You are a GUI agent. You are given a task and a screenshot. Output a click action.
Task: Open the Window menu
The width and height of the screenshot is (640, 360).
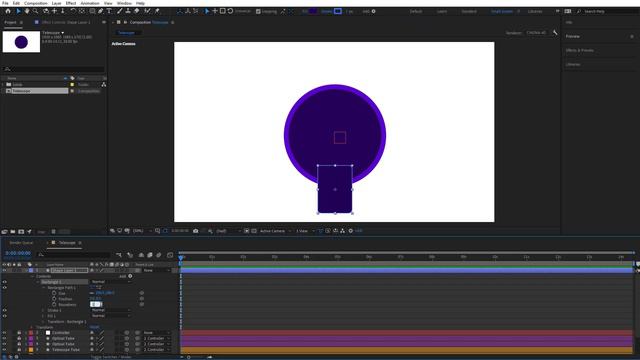pyautogui.click(x=124, y=3)
